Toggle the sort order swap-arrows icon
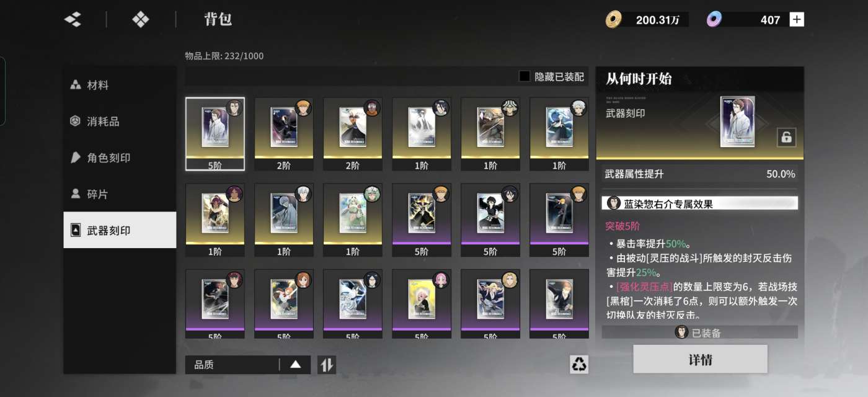This screenshot has width=868, height=397. (326, 365)
